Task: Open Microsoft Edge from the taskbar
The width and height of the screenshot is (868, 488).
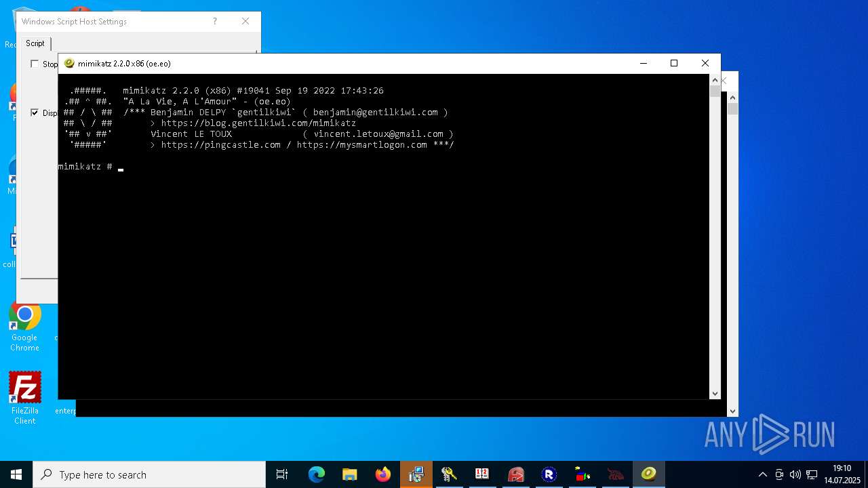Action: click(317, 474)
